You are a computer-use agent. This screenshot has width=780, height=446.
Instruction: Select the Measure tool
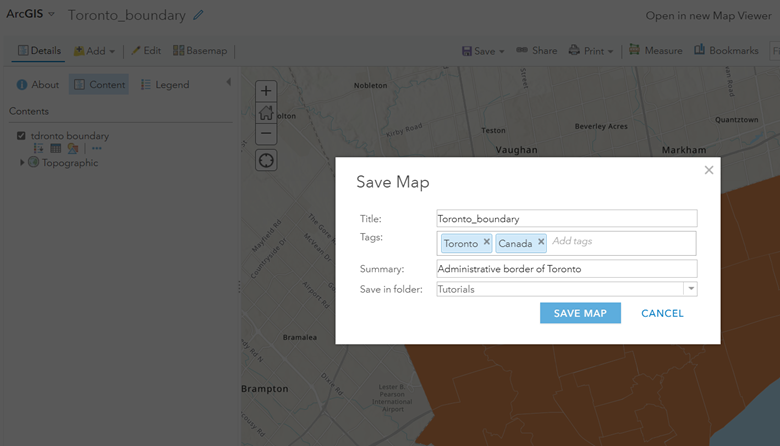[x=655, y=50]
